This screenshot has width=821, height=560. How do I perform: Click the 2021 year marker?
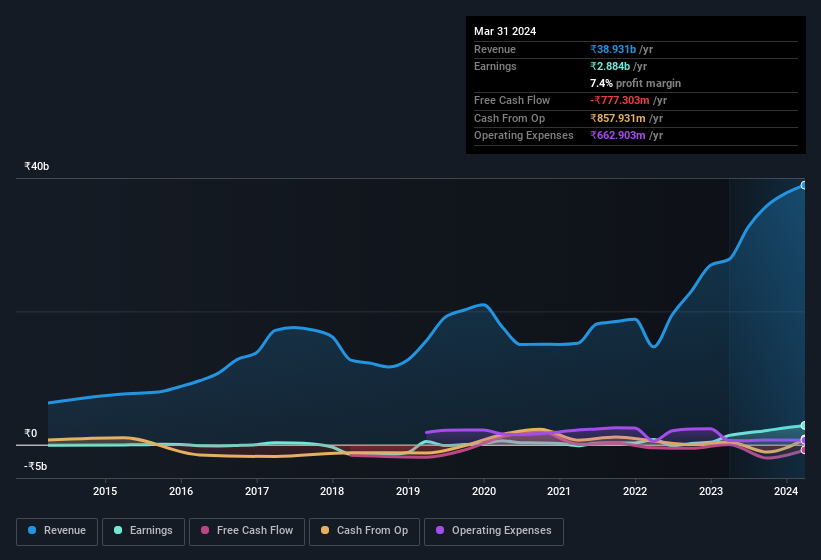click(x=559, y=491)
